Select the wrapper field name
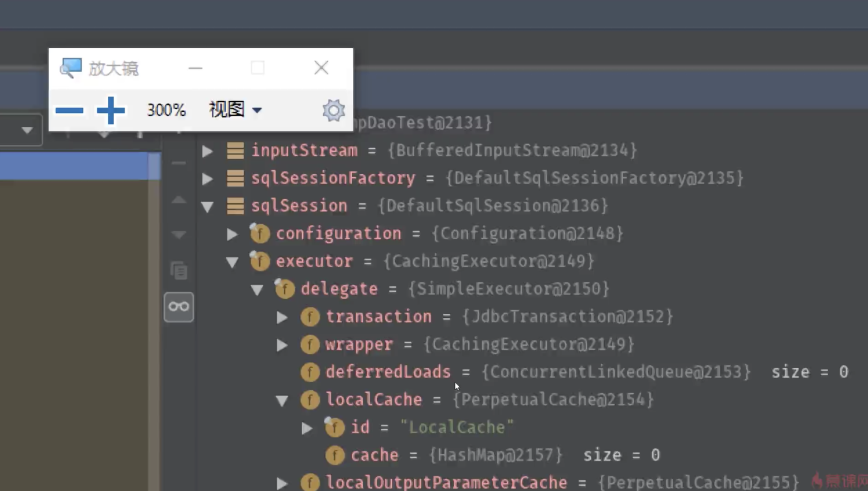The image size is (868, 491). click(359, 345)
